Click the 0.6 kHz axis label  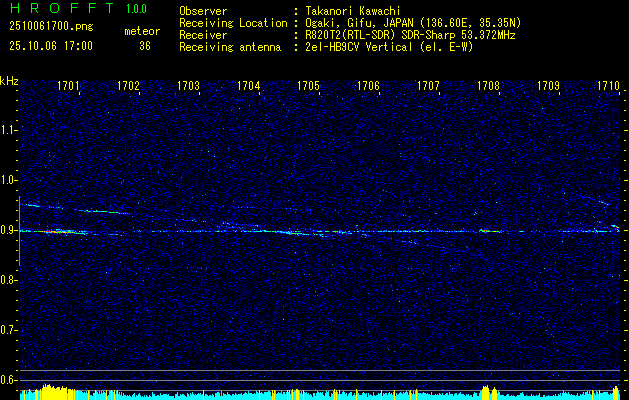click(x=9, y=380)
